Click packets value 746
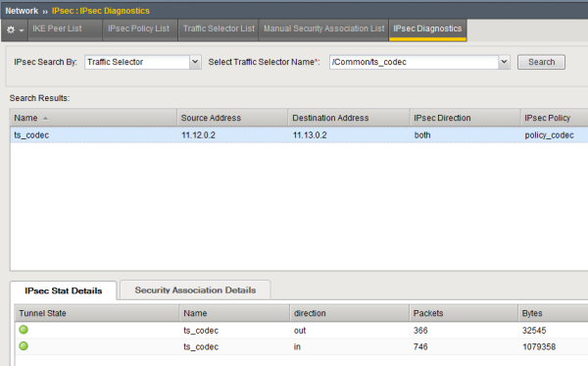The width and height of the screenshot is (588, 366). (420, 346)
